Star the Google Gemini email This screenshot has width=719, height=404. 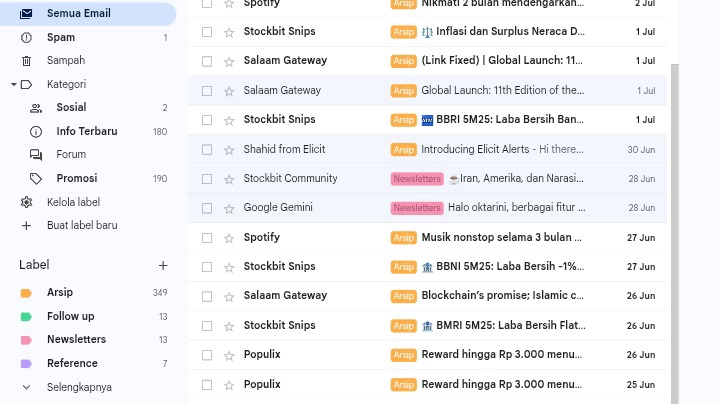click(229, 208)
